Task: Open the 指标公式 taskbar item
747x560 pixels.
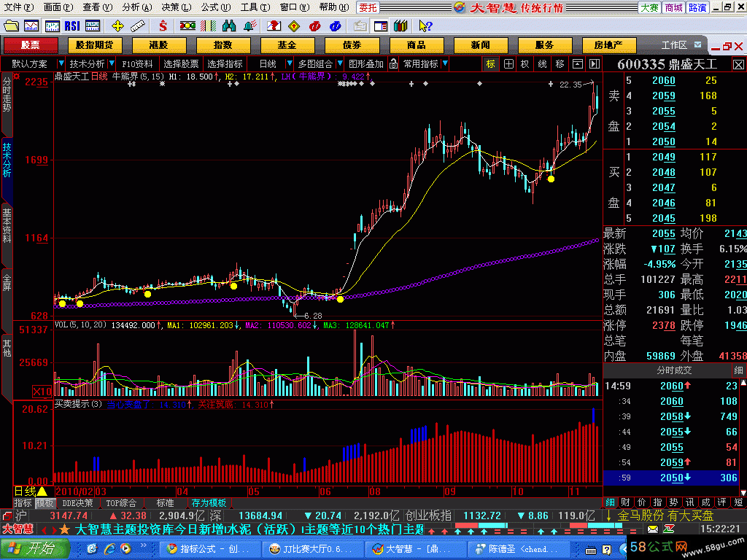Action: click(x=209, y=549)
